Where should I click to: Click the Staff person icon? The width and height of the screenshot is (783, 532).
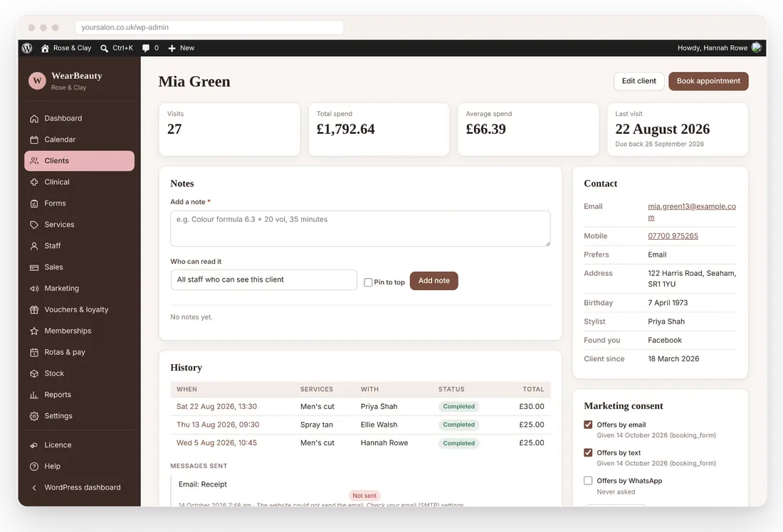point(34,246)
